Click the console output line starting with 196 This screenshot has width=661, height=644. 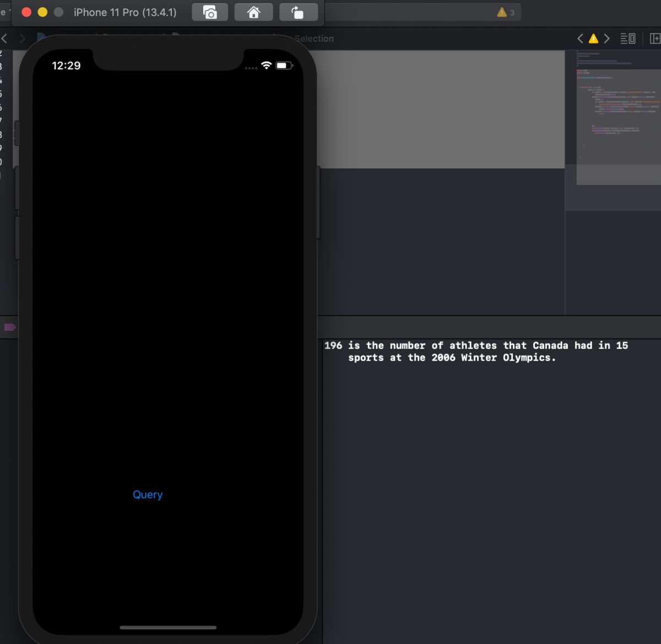(476, 351)
